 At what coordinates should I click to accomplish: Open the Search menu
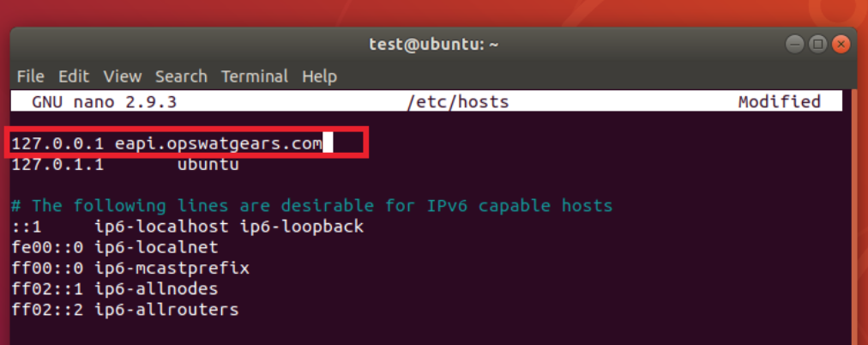click(181, 76)
